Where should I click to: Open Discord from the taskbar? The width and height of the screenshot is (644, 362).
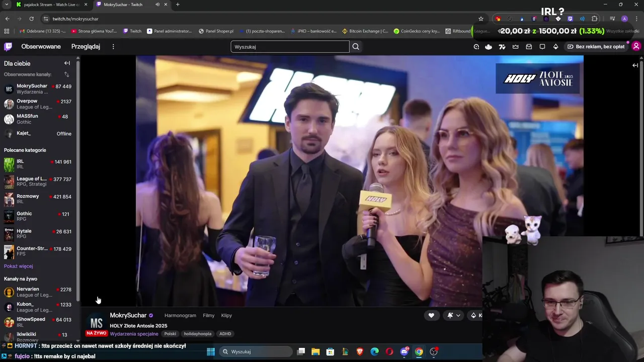tap(404, 351)
